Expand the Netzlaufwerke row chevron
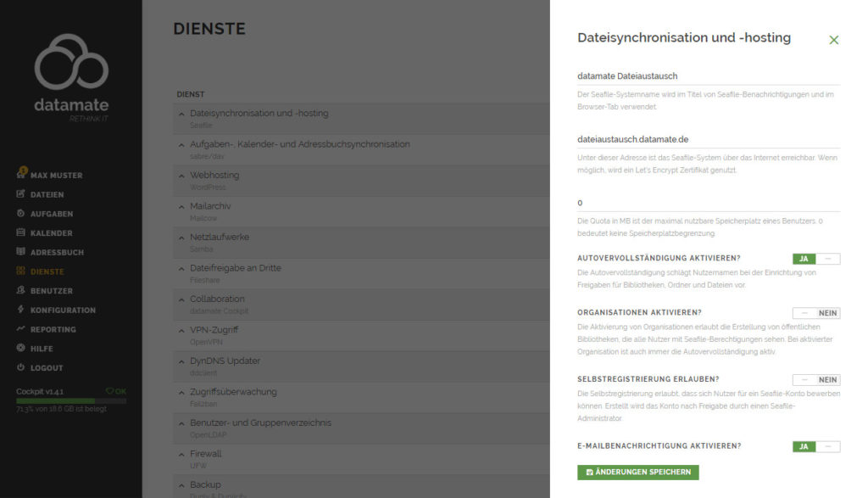Screen dimensions: 868x498 [181, 238]
